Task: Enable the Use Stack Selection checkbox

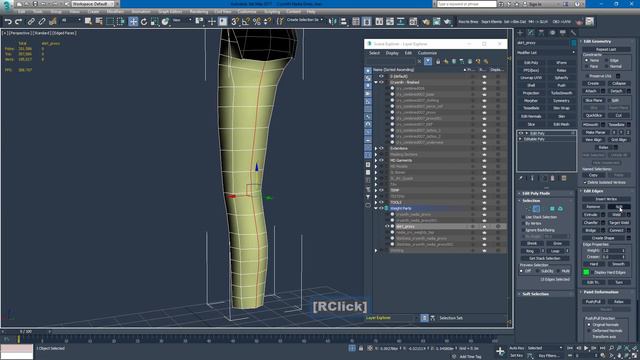Action: coord(523,217)
